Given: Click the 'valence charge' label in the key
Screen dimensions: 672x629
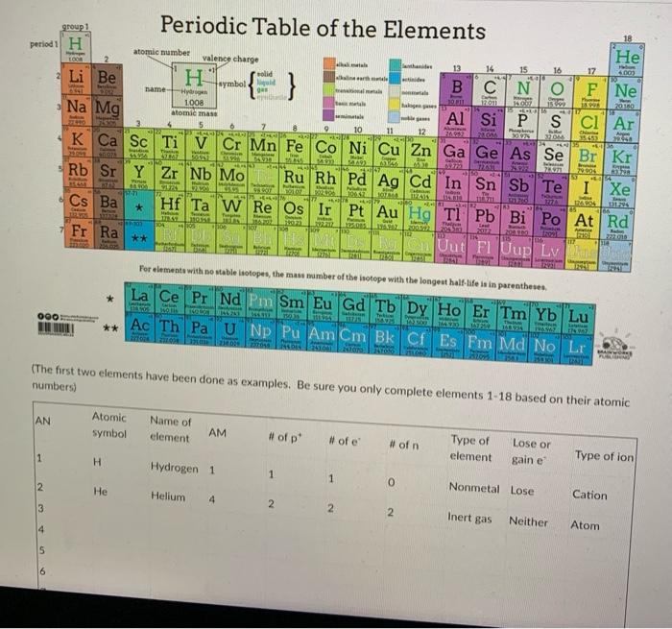Looking at the screenshot, I should click(230, 59).
